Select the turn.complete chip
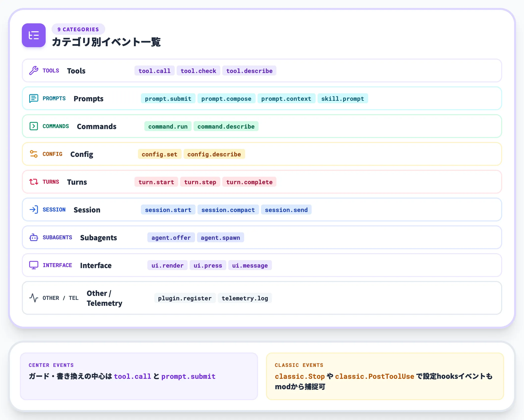The height and width of the screenshot is (420, 524). coord(249,182)
